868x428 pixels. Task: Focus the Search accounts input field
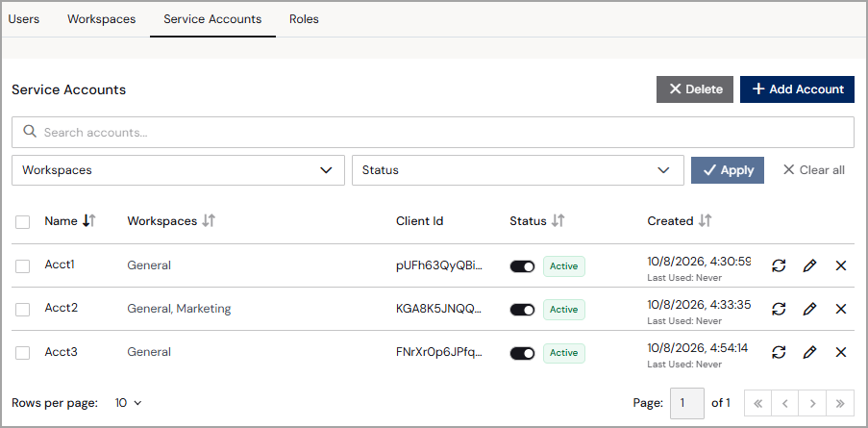click(x=433, y=132)
